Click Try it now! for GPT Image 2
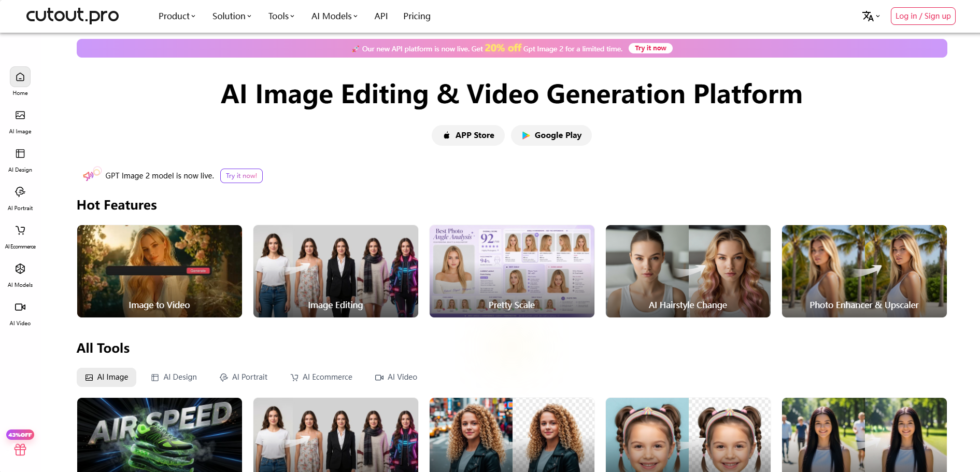Screen dimensions: 980x472 [242, 176]
